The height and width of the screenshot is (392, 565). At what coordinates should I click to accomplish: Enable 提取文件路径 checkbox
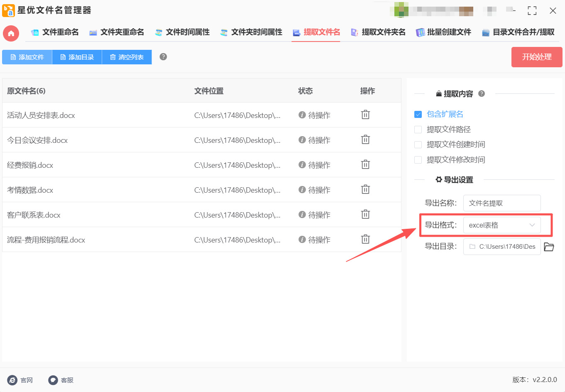tap(418, 130)
